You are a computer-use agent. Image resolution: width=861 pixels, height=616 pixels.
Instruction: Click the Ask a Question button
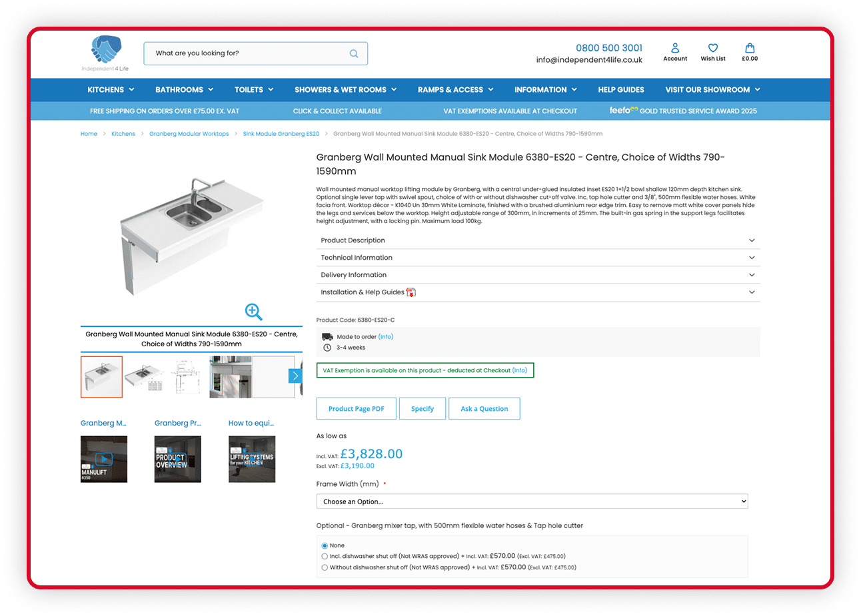(x=484, y=409)
